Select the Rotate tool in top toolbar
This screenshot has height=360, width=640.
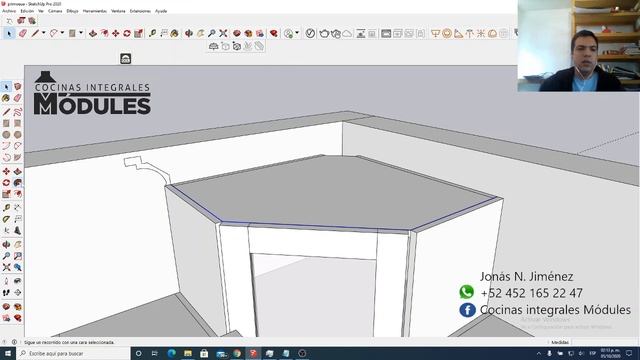(127, 33)
